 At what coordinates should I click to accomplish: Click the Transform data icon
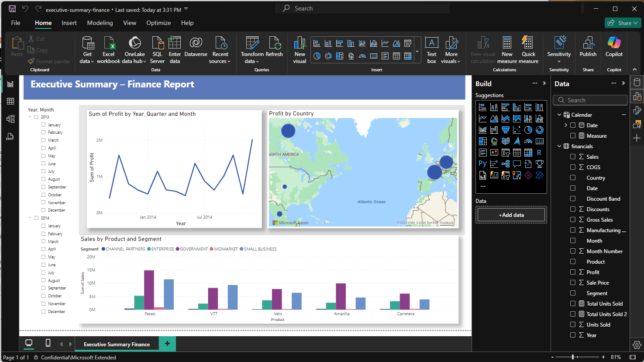coord(252,43)
